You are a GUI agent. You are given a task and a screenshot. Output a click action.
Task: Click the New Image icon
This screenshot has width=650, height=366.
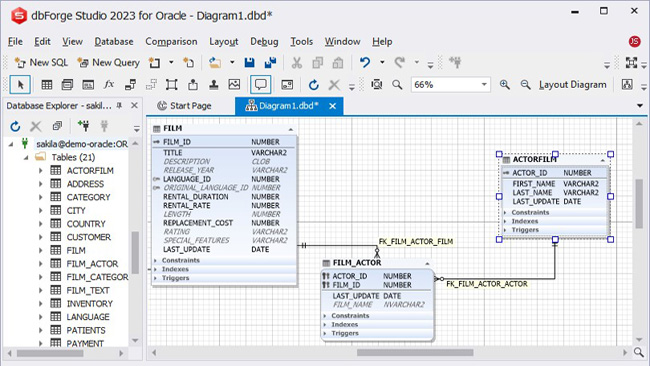[x=234, y=85]
